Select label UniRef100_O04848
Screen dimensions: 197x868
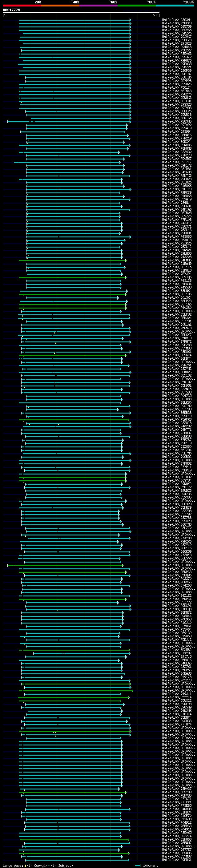coord(177,47)
